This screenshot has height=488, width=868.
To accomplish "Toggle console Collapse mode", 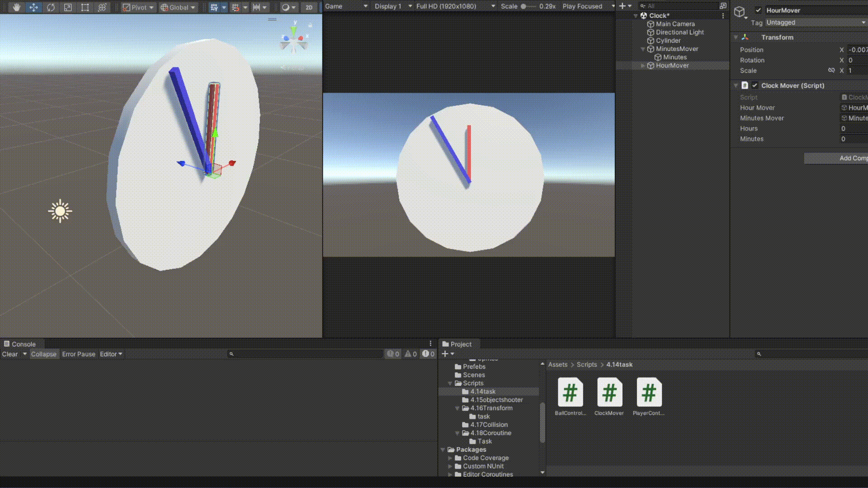I will 43,354.
